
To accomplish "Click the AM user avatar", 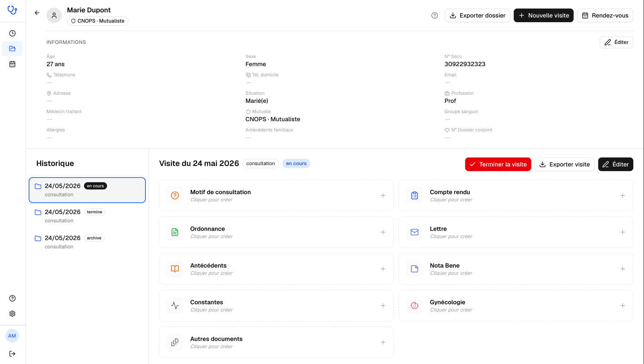I will [12, 336].
